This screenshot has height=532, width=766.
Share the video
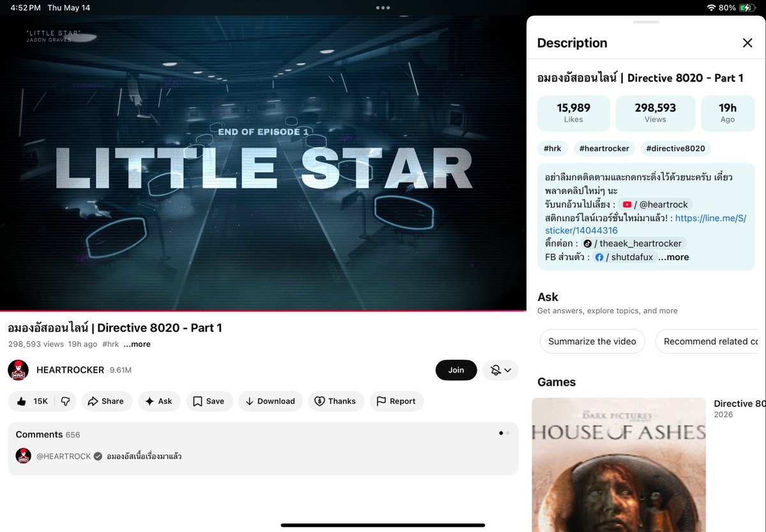(106, 401)
